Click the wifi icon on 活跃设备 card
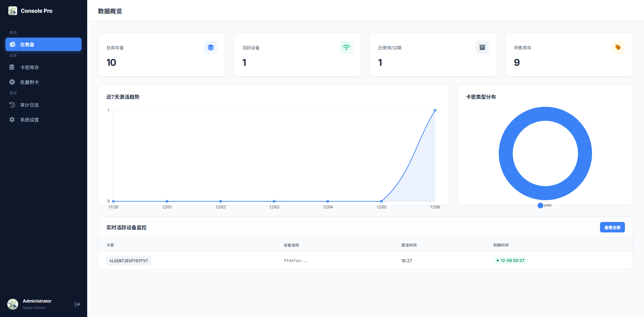This screenshot has height=317, width=644. [346, 47]
